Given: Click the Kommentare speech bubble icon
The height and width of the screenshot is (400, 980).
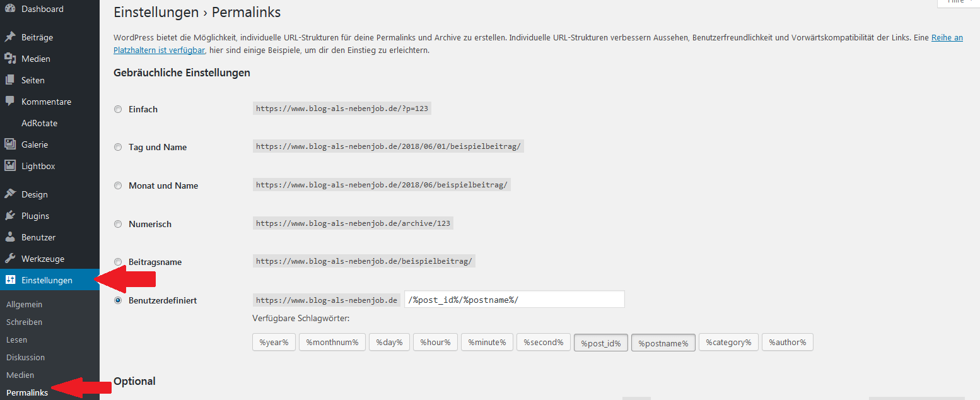Looking at the screenshot, I should click(10, 102).
